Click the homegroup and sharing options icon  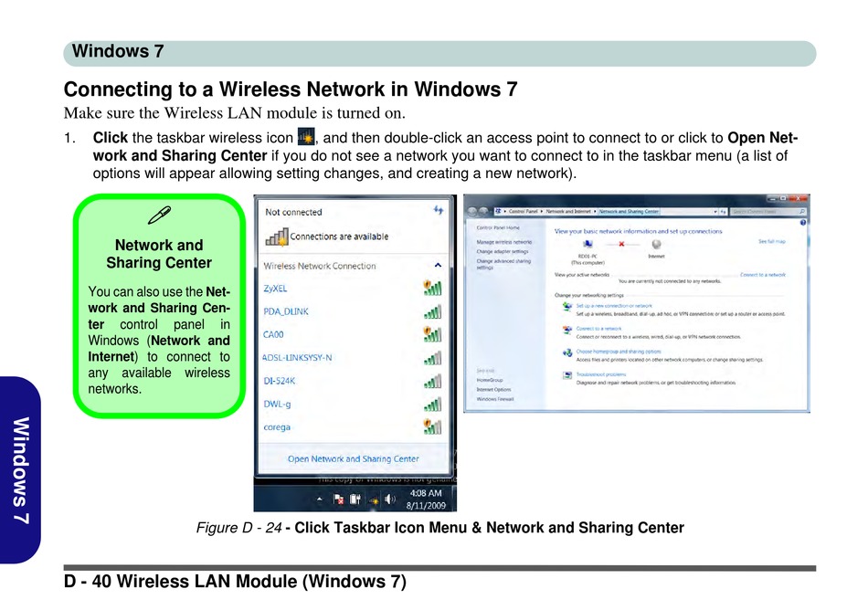click(x=566, y=352)
